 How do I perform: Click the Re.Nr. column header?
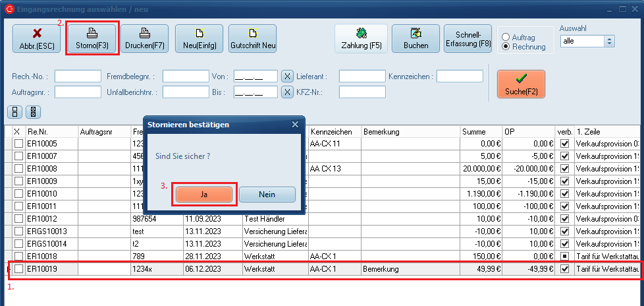(51, 132)
